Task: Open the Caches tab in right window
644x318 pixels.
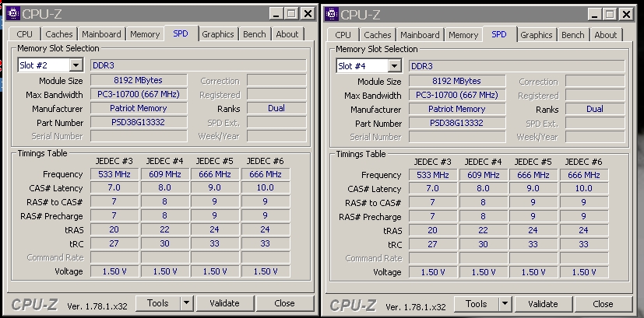Action: (x=378, y=35)
